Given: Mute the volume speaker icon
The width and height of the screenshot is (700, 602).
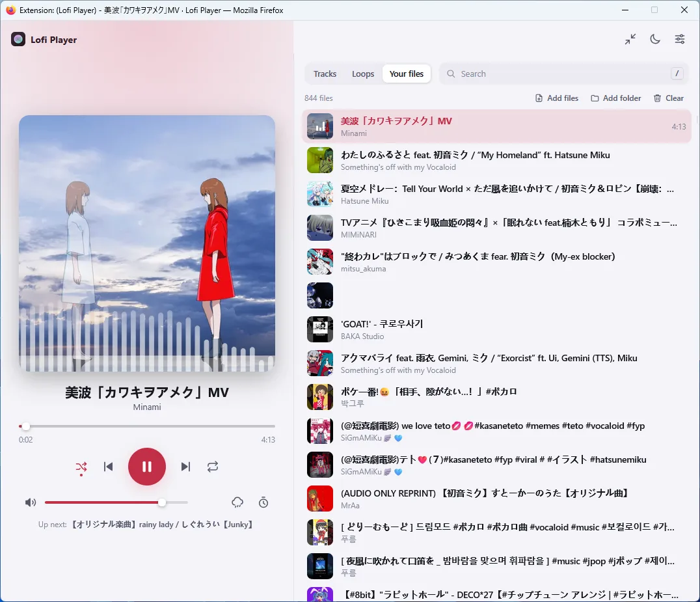Looking at the screenshot, I should [x=31, y=502].
